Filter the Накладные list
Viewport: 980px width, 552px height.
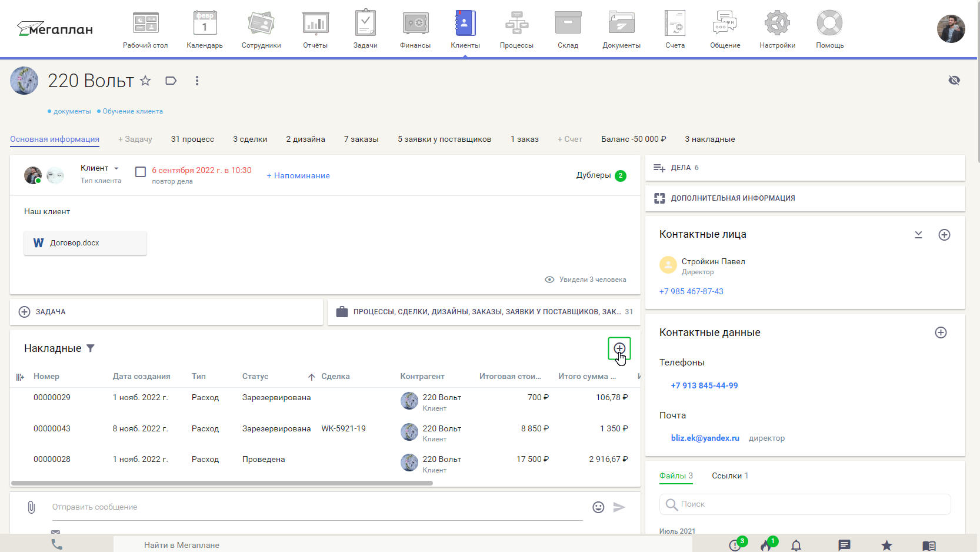91,348
